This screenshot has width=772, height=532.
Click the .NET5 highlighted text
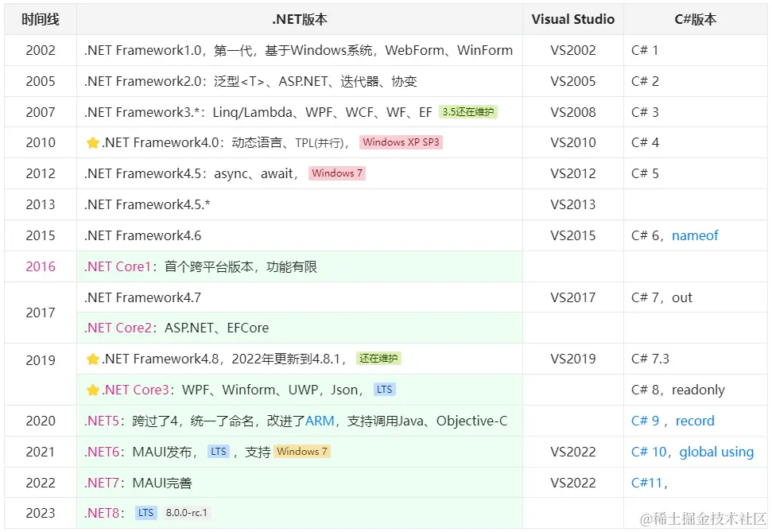point(102,421)
